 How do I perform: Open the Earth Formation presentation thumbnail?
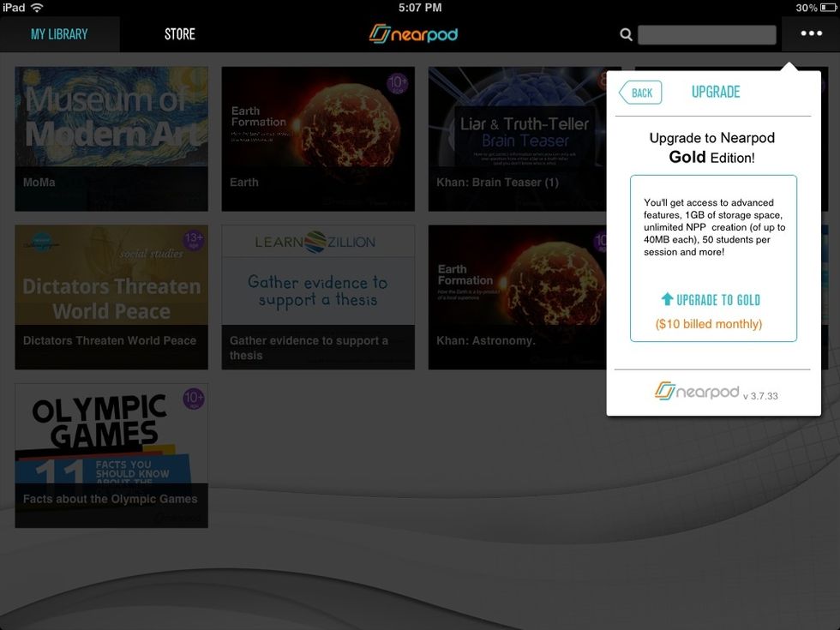318,139
